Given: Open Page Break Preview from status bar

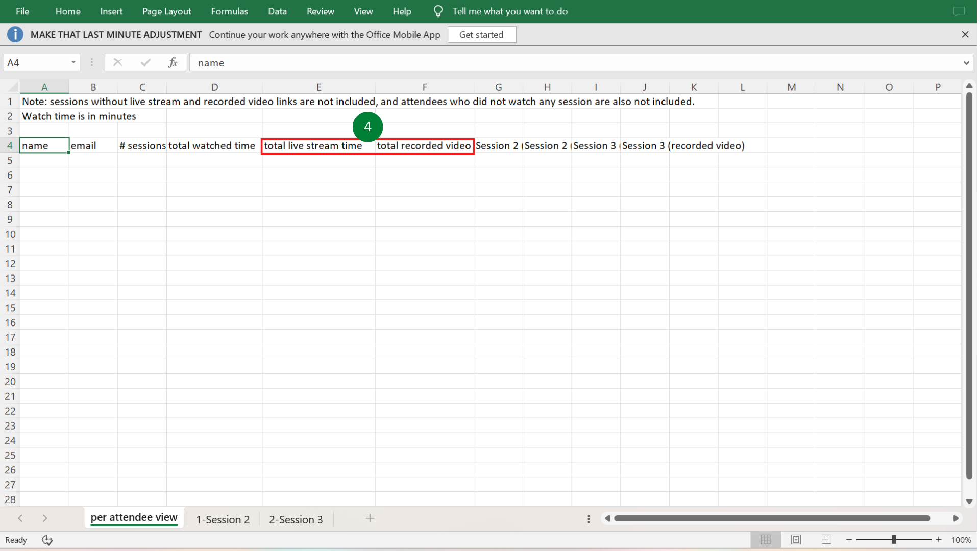Looking at the screenshot, I should pyautogui.click(x=826, y=539).
